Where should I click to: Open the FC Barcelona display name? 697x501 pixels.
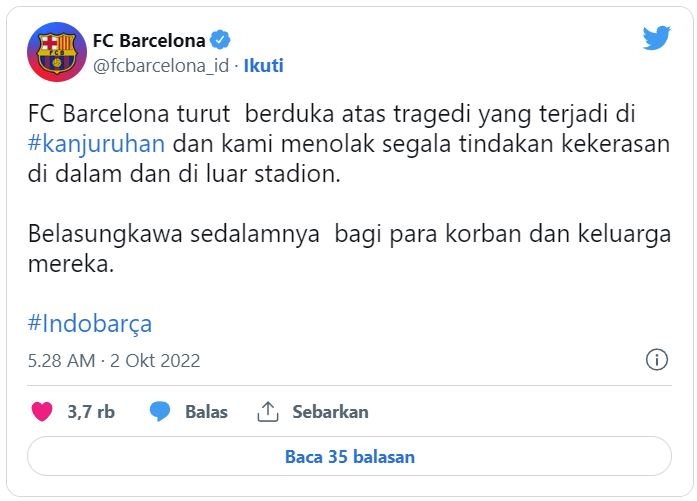pos(149,40)
